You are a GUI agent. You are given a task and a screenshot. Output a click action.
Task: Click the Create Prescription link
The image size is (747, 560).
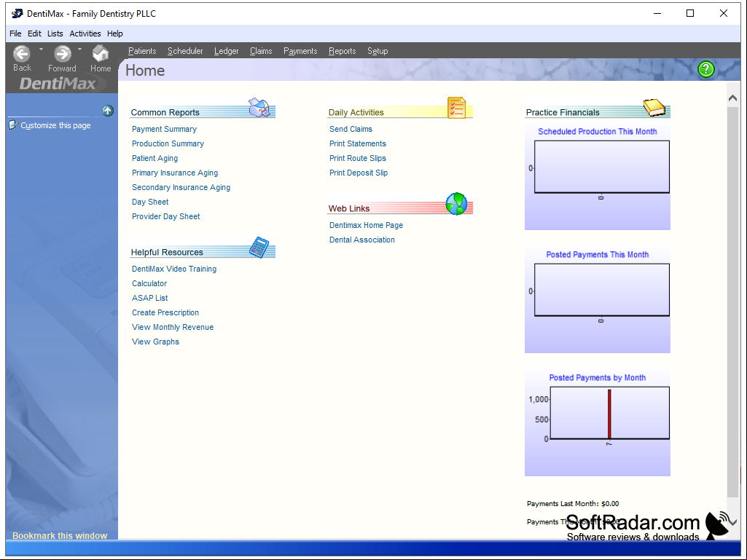point(165,313)
